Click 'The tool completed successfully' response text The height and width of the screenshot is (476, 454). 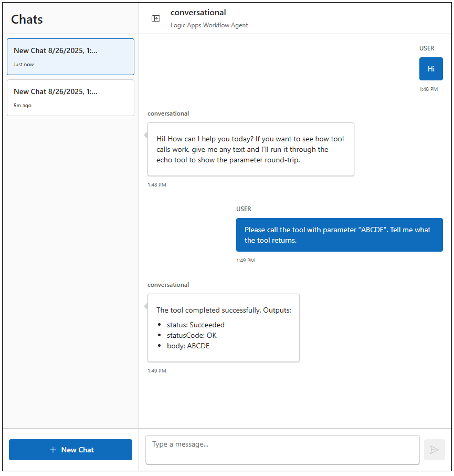coord(224,310)
